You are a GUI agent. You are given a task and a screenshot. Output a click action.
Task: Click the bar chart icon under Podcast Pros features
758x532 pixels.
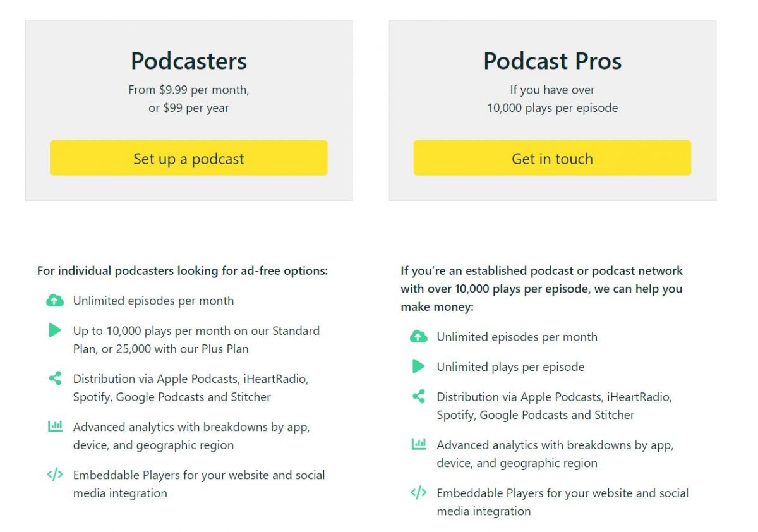419,445
